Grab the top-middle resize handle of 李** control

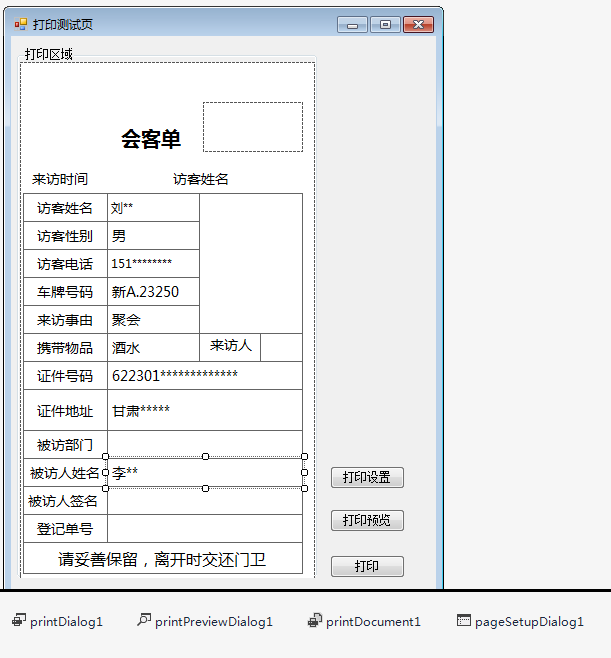click(x=205, y=457)
